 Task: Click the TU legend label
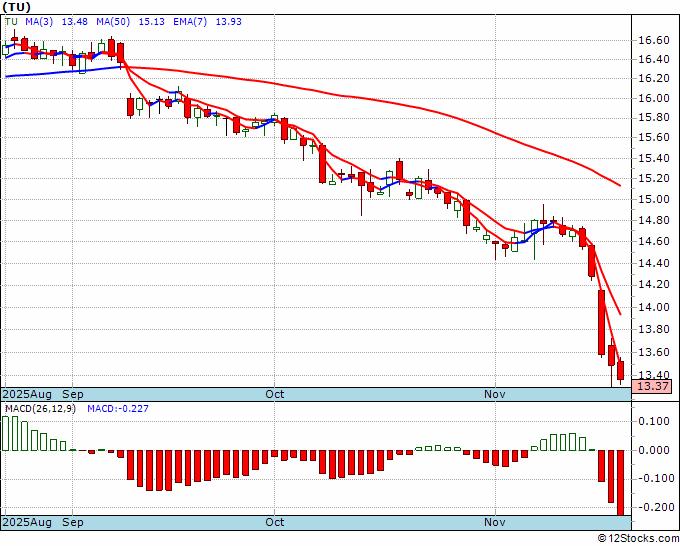pos(11,22)
